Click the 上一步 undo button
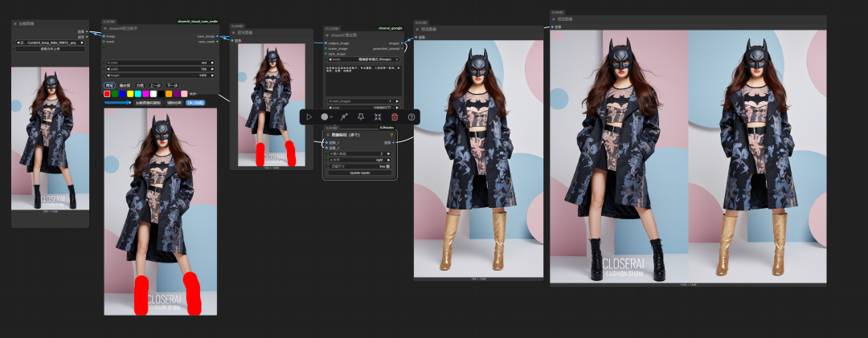This screenshot has height=338, width=868. click(x=156, y=85)
